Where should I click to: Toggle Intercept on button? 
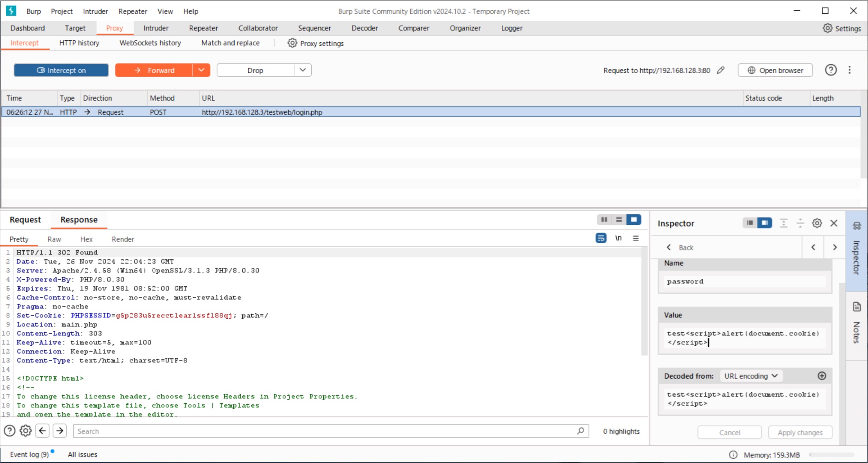coord(61,70)
